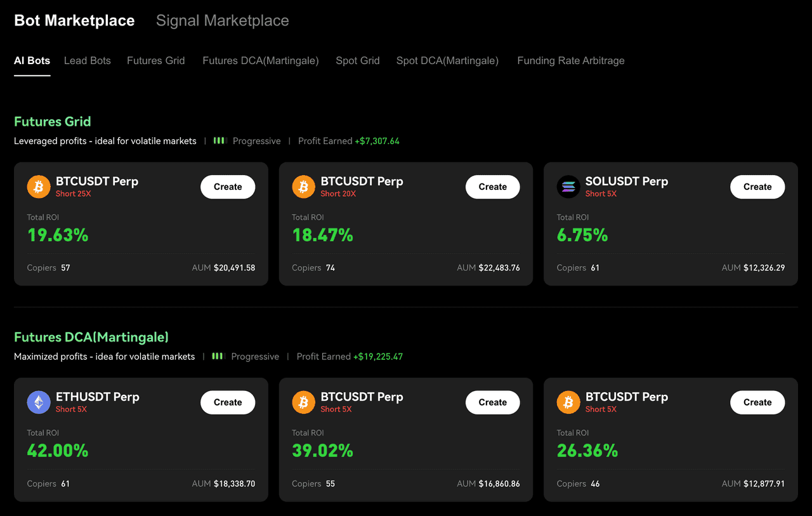812x516 pixels.
Task: Select the Solana icon on SOLUSDT Perp card
Action: coord(568,187)
